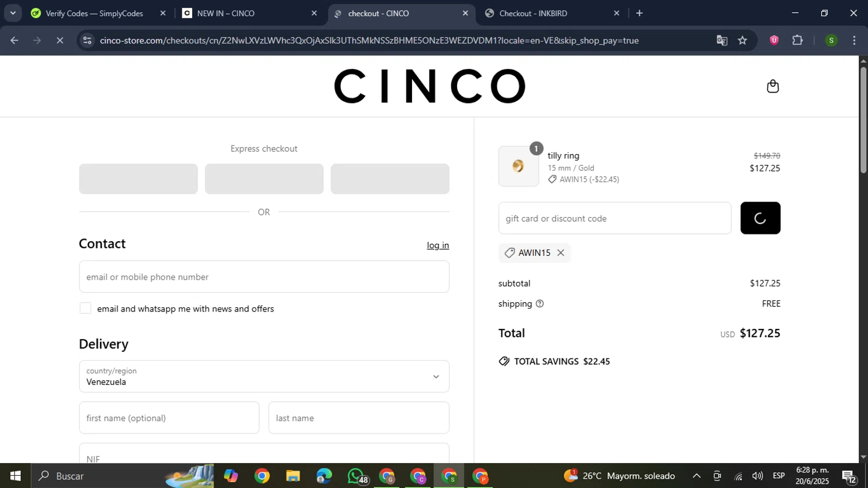Open the site information icon in address bar

pyautogui.click(x=87, y=41)
